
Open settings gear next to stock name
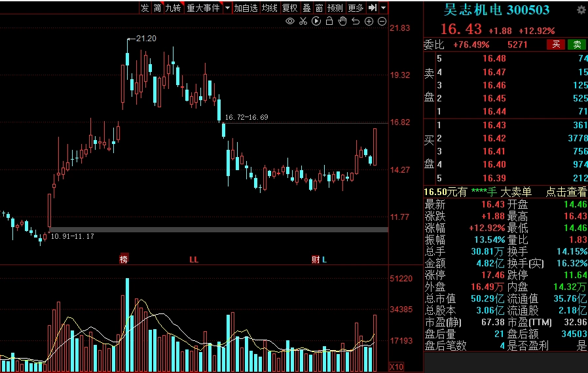pyautogui.click(x=581, y=10)
